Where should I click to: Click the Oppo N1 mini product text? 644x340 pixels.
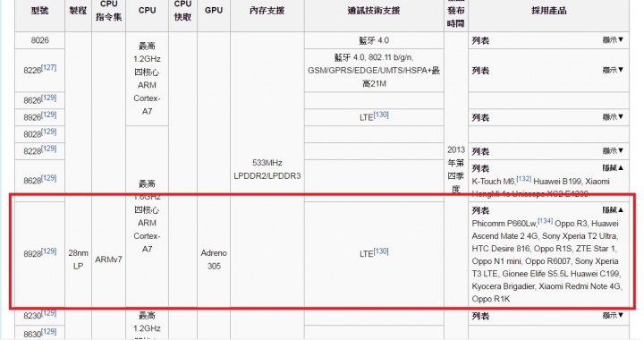pyautogui.click(x=496, y=261)
